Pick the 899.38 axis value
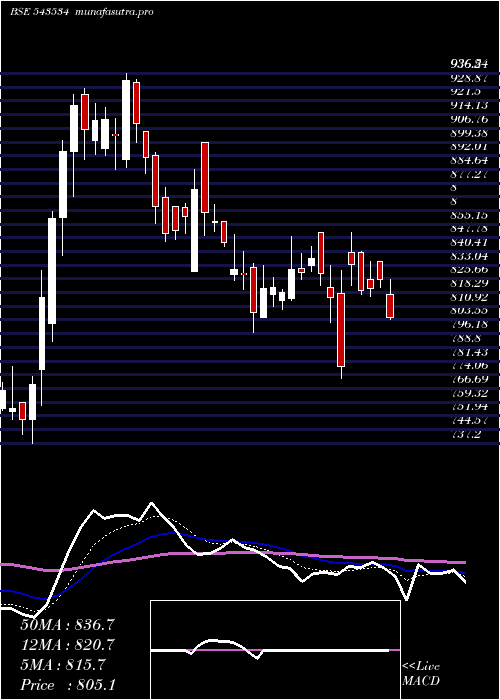This screenshot has width=500, height=700. click(x=468, y=133)
